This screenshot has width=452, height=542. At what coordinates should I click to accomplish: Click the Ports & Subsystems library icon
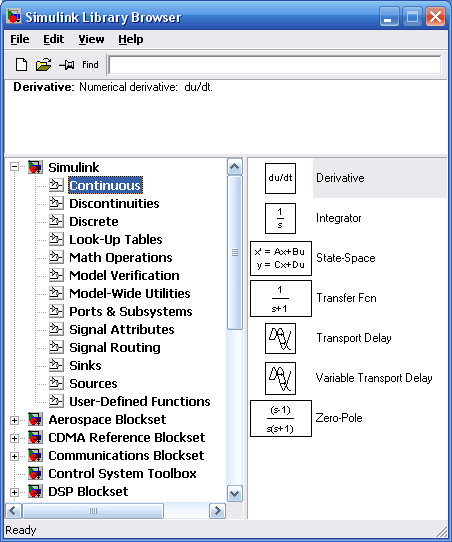(56, 311)
